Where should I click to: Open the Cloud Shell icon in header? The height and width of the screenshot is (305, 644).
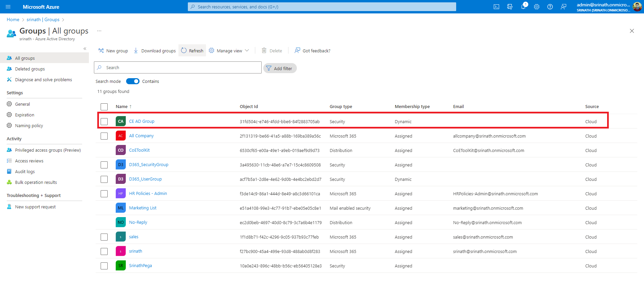496,7
